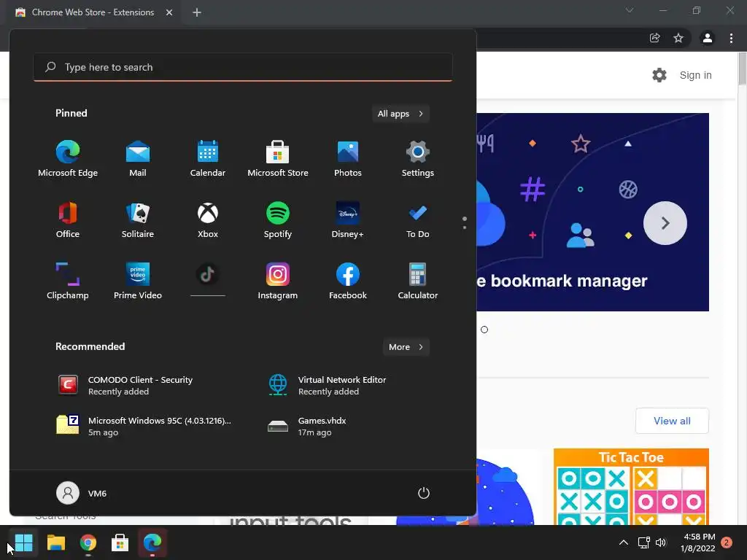Select the banner carousel dot indicator
The image size is (747, 560).
(484, 330)
